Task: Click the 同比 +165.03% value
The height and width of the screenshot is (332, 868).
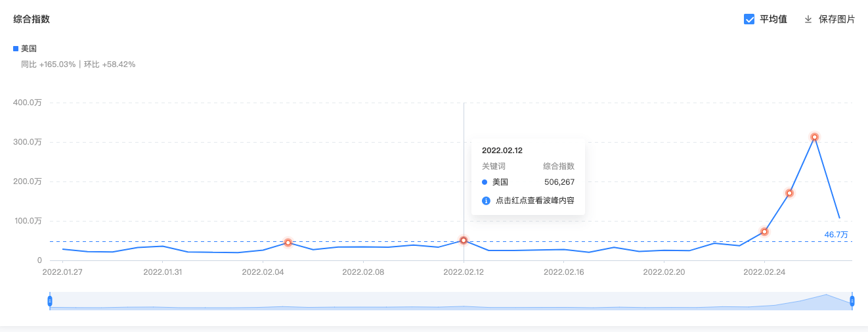Action: click(49, 64)
